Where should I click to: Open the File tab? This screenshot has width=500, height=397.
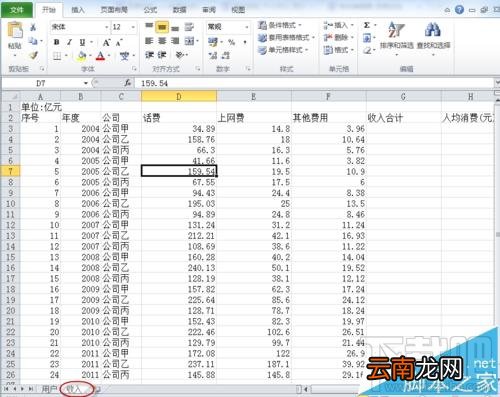[17, 10]
